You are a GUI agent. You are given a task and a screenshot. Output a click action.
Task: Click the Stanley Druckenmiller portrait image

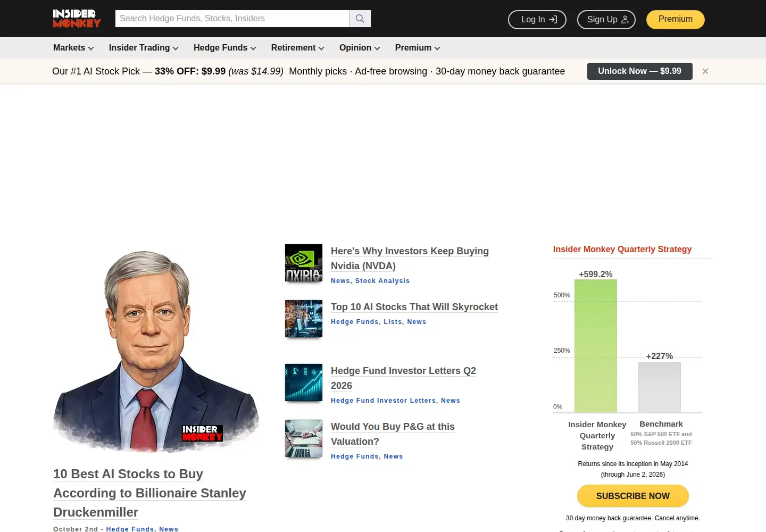(156, 351)
